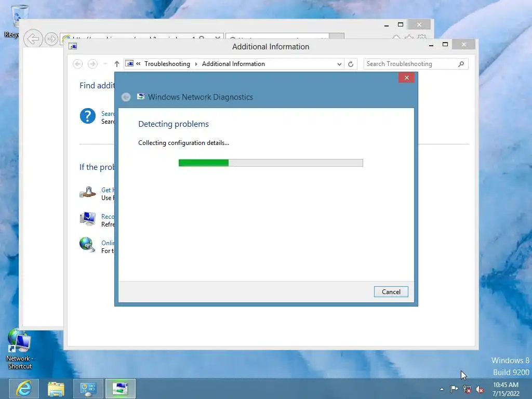Open Control Panel taskbar button

click(x=88, y=389)
